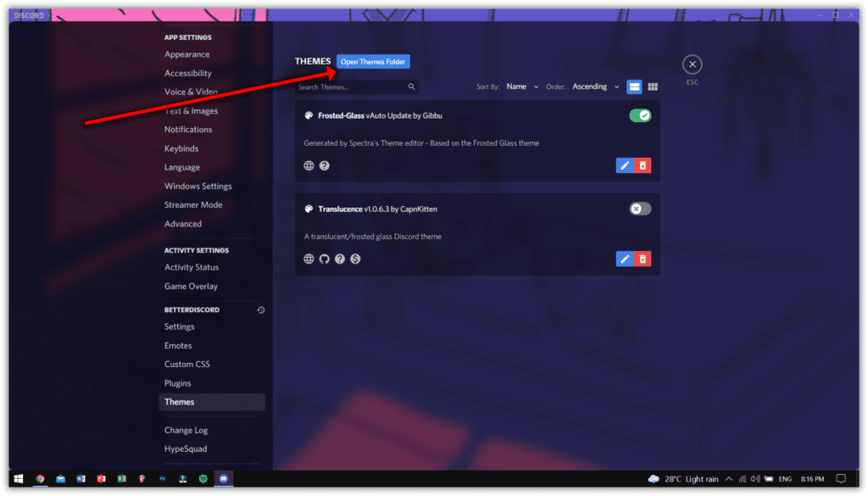Switch to list view layout

tap(634, 87)
